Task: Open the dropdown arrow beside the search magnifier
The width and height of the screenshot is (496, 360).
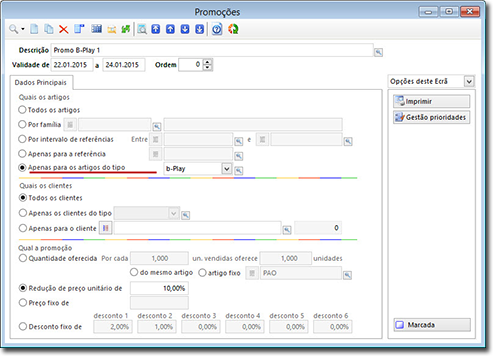Action: click(23, 29)
